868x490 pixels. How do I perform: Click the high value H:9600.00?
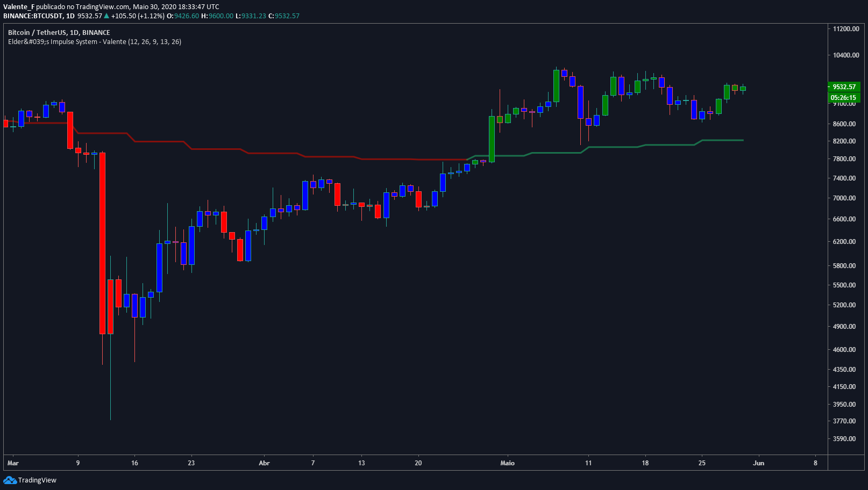[218, 16]
